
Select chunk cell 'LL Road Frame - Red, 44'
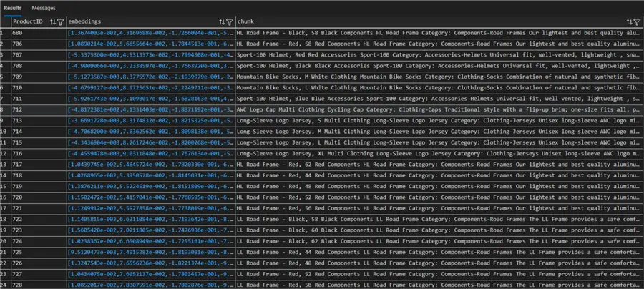[438, 252]
